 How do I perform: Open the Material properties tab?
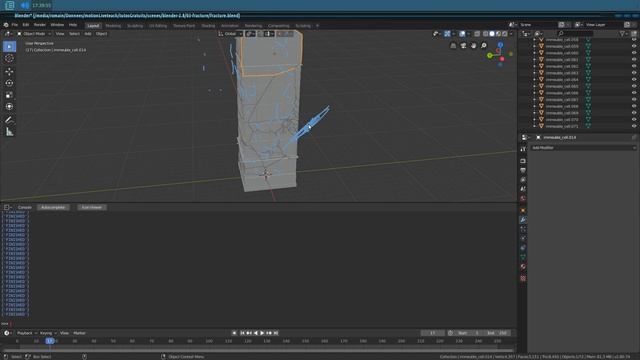523,267
